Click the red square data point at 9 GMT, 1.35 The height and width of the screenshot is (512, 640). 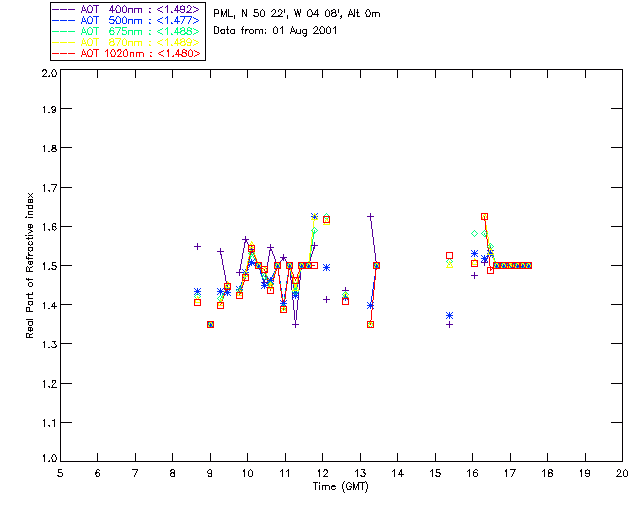(x=210, y=325)
